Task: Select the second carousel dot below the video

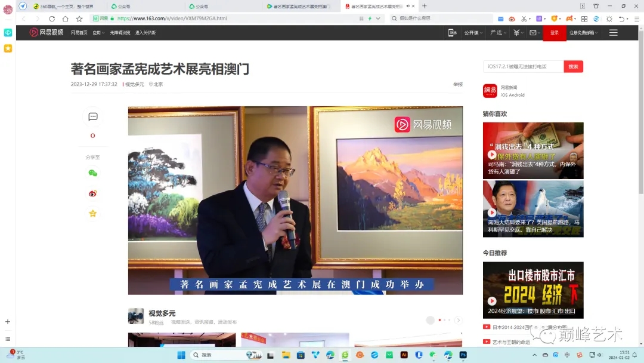Action: [445, 319]
